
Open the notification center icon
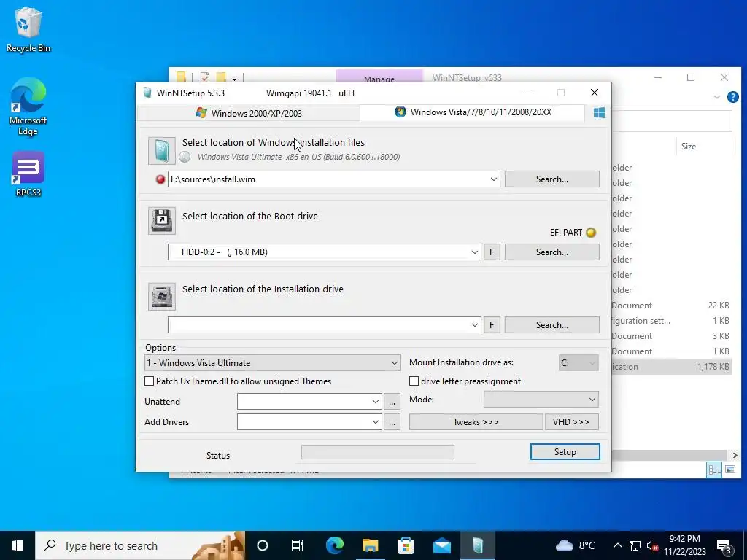(x=724, y=545)
